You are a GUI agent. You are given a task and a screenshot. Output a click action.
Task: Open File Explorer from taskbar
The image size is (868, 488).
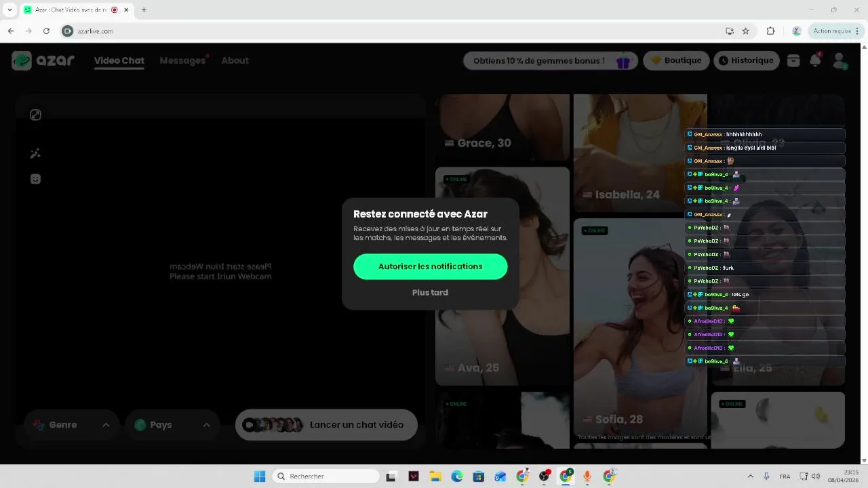[x=435, y=476]
